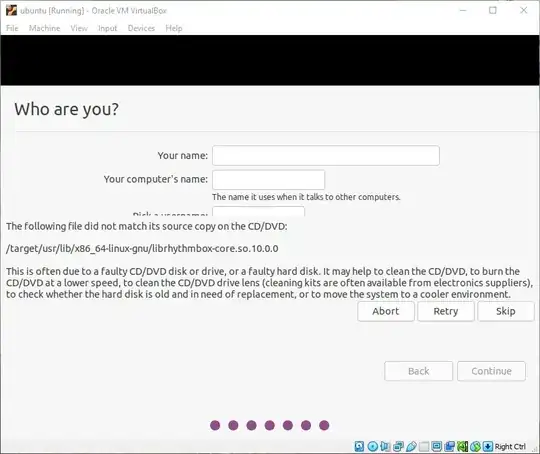
Task: Click the recording status icon
Action: 449,446
